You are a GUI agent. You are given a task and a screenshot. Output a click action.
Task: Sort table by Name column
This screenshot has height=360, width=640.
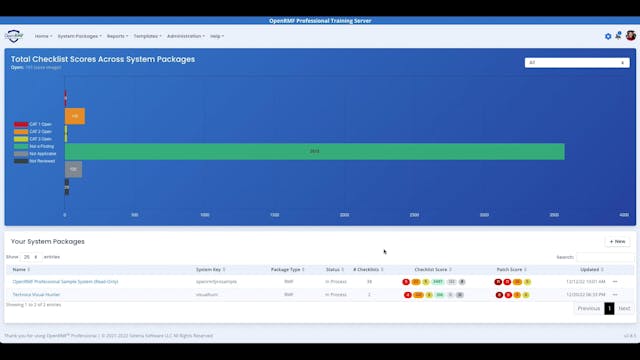click(x=21, y=269)
